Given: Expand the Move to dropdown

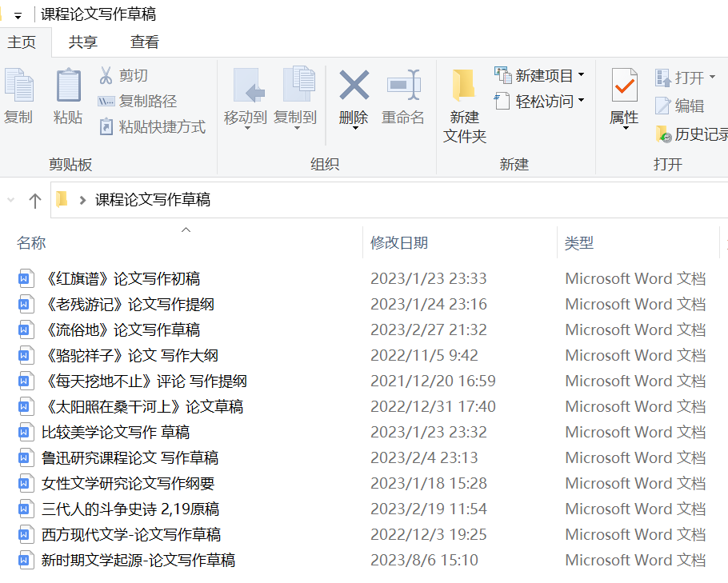Looking at the screenshot, I should [245, 128].
